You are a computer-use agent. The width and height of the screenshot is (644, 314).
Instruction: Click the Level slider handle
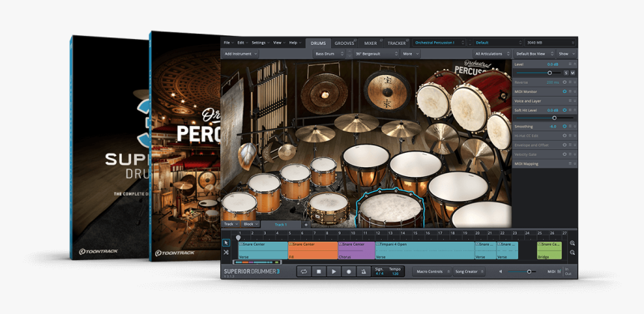pyautogui.click(x=550, y=73)
